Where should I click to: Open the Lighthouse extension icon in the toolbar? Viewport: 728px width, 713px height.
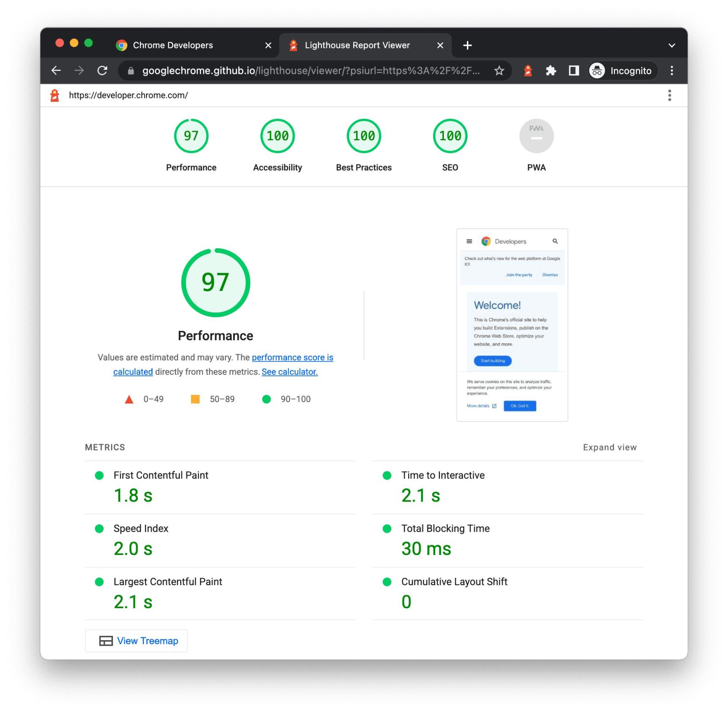point(528,71)
